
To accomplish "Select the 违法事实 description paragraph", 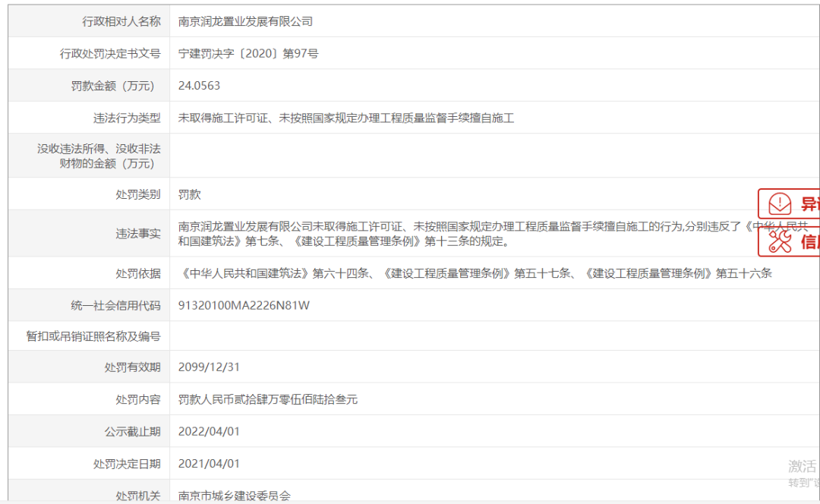I will tap(494, 234).
